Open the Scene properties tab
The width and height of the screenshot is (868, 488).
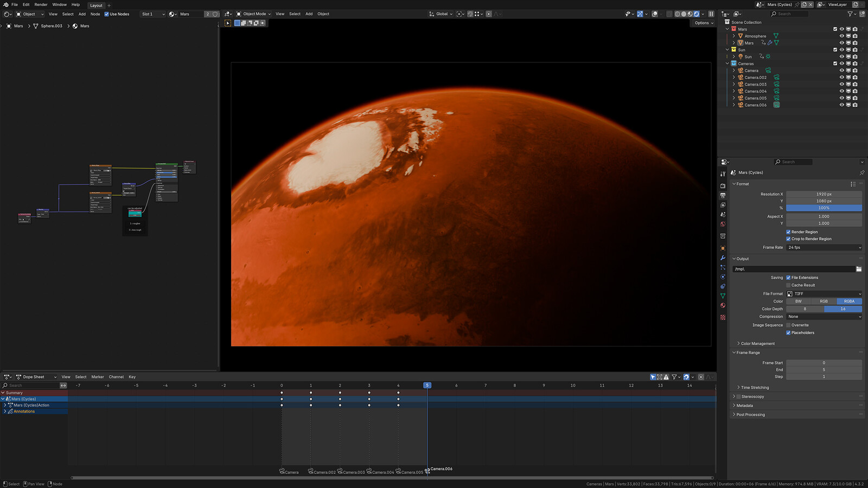[x=723, y=215]
